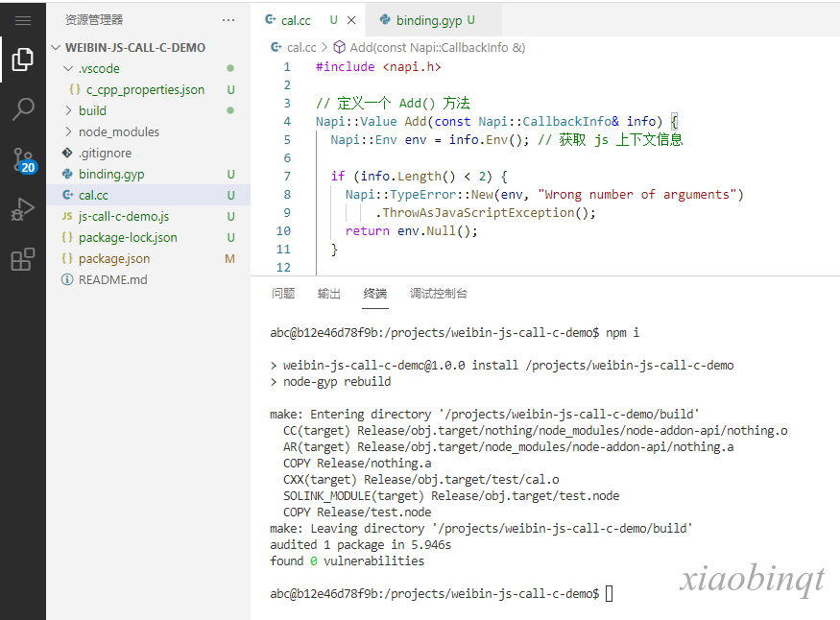Image resolution: width=840 pixels, height=620 pixels.
Task: Switch to the 输出 panel tab
Action: [x=329, y=294]
